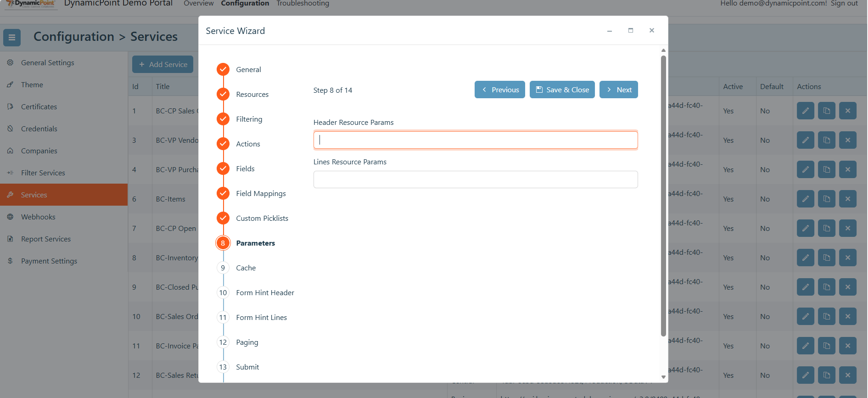Click the Credentials icon in sidebar
868x398 pixels.
[x=10, y=129]
